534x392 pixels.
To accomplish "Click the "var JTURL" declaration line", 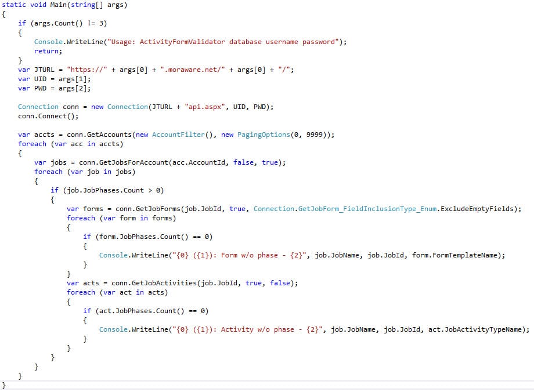I will click(x=156, y=70).
